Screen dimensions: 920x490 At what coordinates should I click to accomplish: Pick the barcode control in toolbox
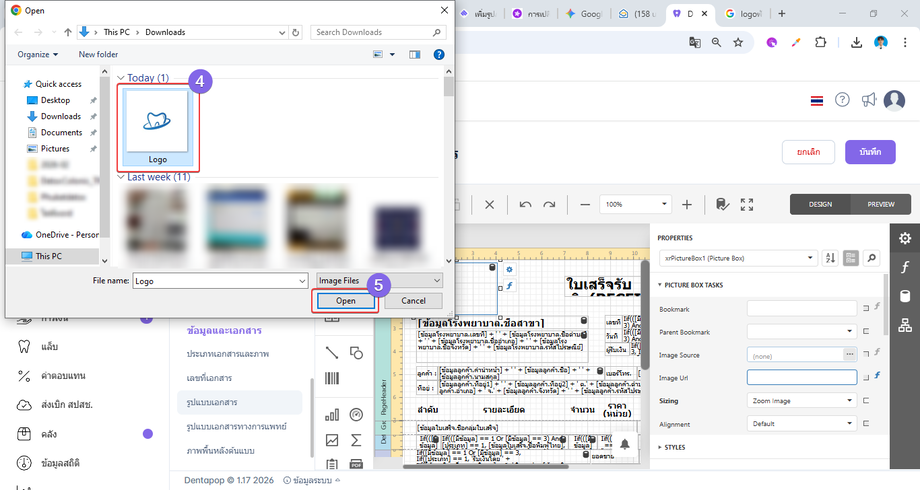332,378
